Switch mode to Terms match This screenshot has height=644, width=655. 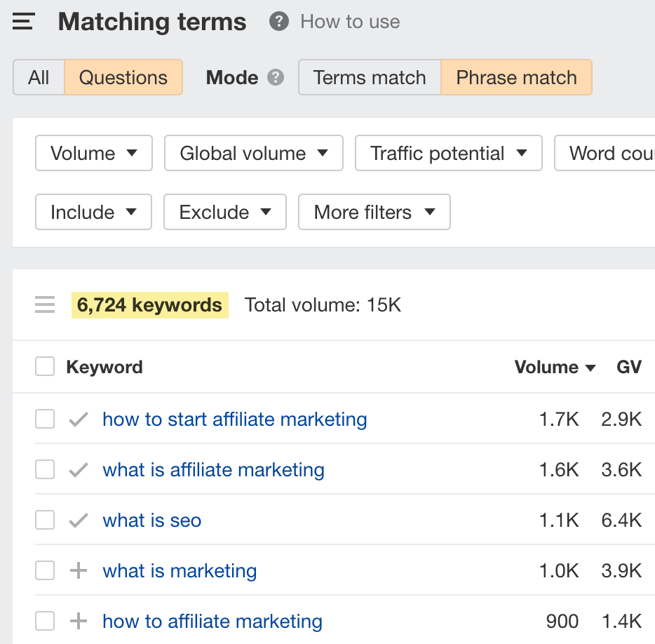click(x=369, y=77)
